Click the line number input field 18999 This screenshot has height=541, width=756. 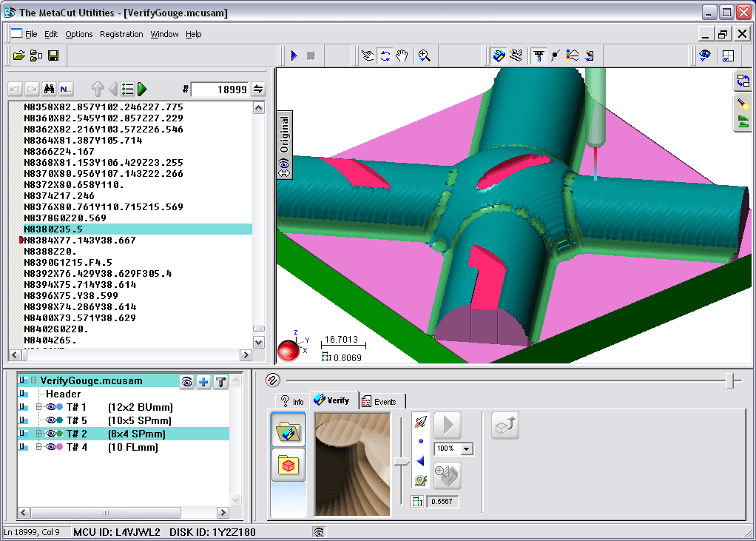click(x=220, y=90)
